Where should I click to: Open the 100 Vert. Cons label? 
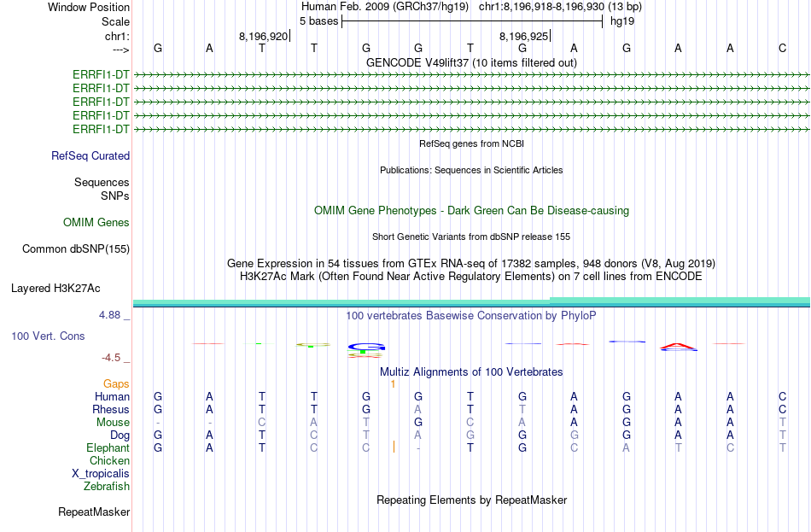[x=48, y=336]
